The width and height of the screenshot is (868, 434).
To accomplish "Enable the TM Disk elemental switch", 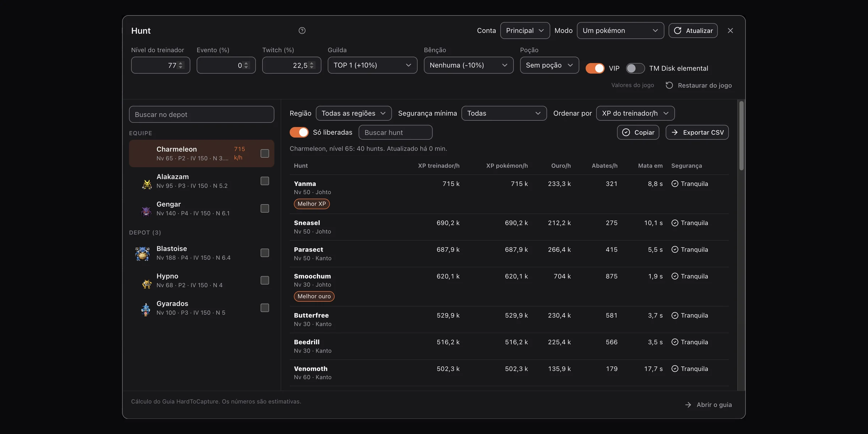I will (x=635, y=68).
